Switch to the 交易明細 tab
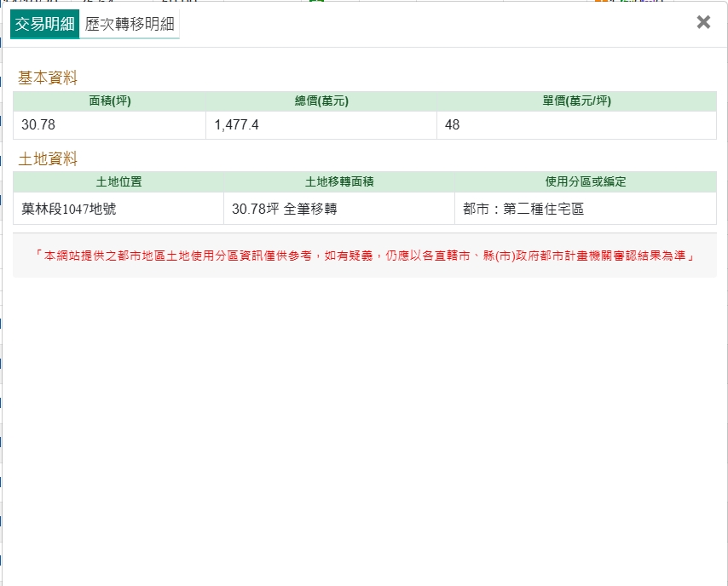The width and height of the screenshot is (728, 586). [44, 24]
